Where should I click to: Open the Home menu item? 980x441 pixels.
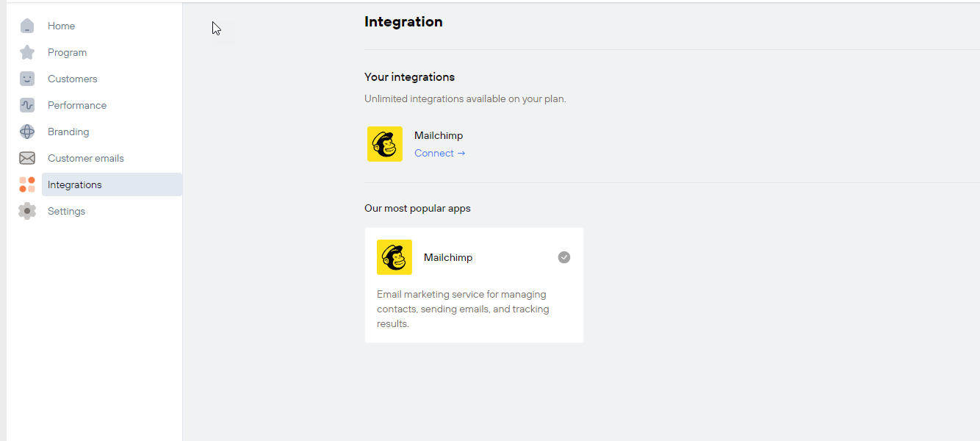pos(62,26)
